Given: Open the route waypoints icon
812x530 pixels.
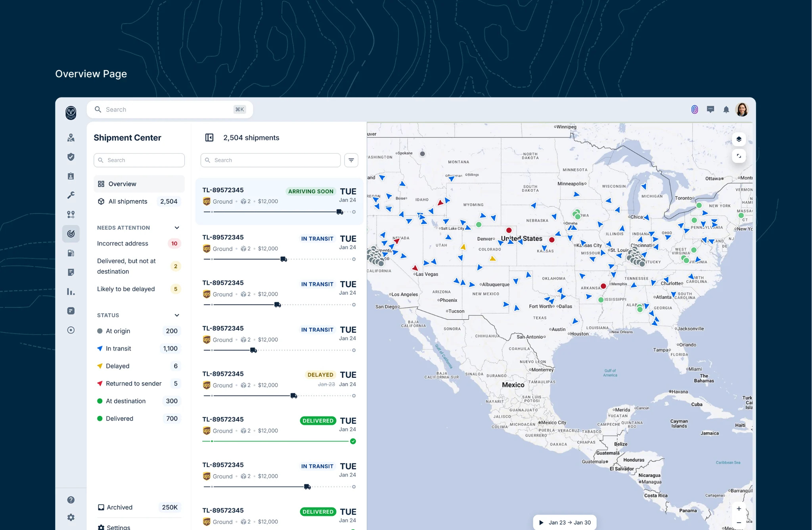Looking at the screenshot, I should 71,214.
